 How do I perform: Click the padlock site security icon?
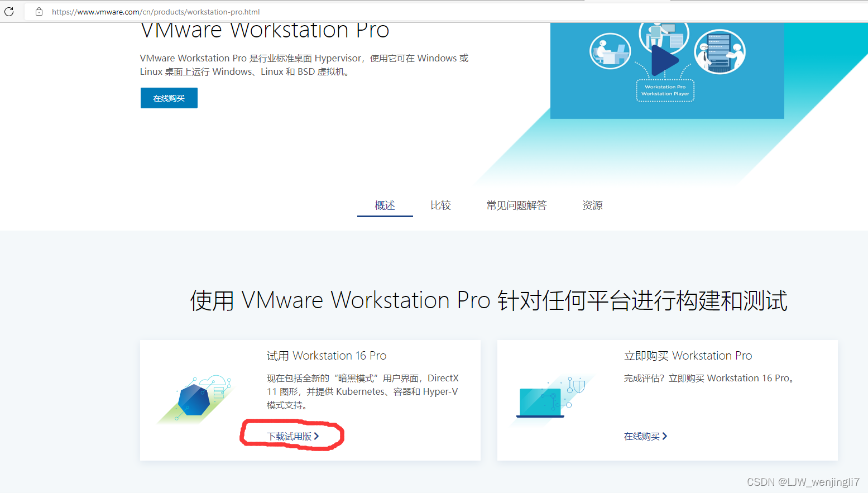(x=39, y=11)
